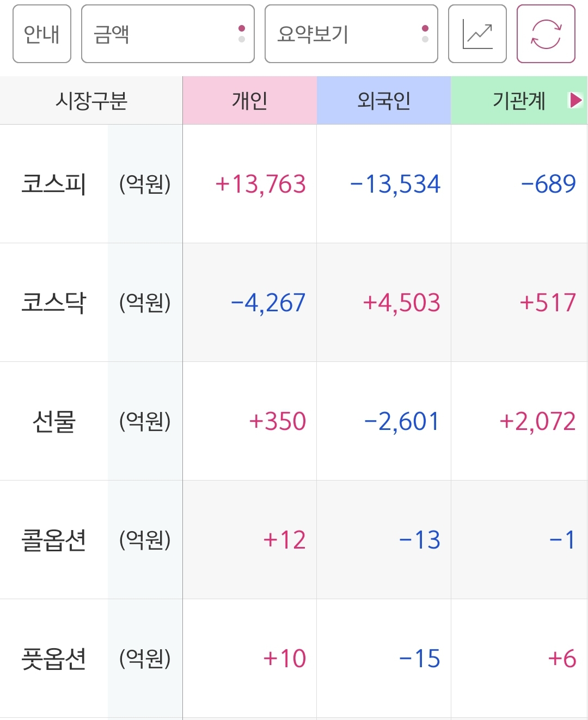The image size is (588, 720).
Task: Open the chart view icon
Action: 477,34
